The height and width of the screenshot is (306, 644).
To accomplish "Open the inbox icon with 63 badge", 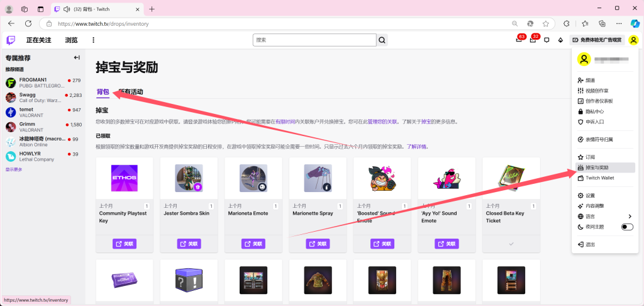I will point(519,40).
